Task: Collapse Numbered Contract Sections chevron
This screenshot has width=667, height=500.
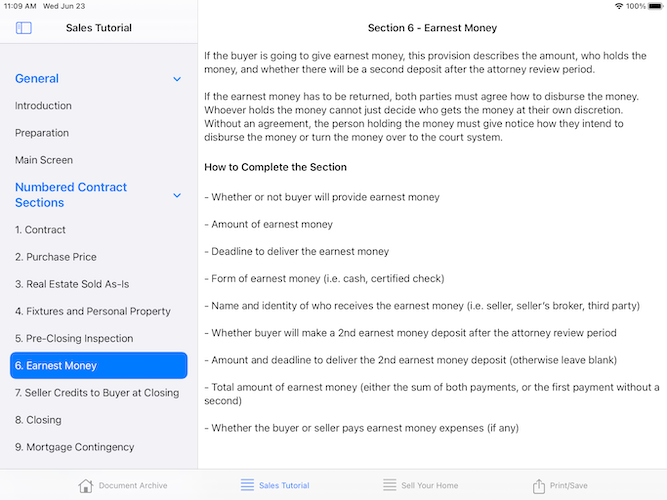Action: (177, 195)
